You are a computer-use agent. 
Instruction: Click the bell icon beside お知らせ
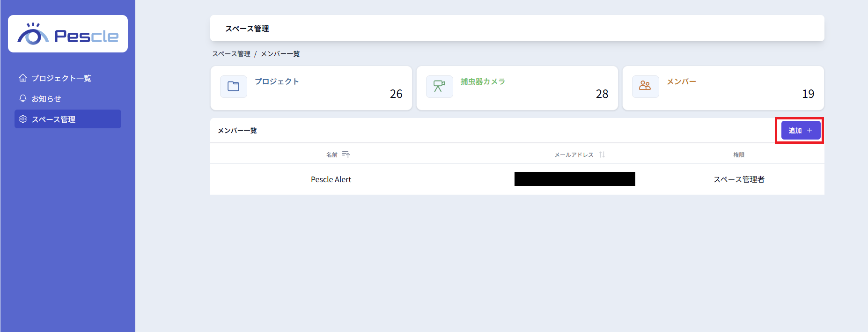click(x=23, y=98)
